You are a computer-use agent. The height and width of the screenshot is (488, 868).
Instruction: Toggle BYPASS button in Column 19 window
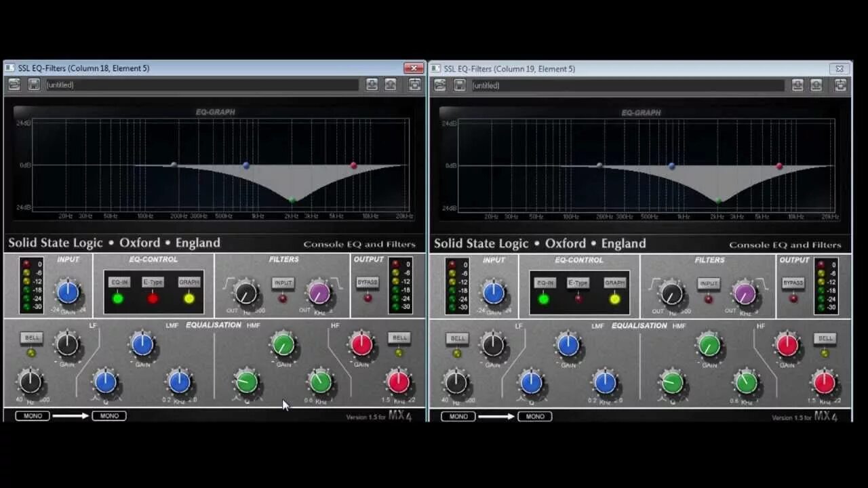(x=793, y=283)
